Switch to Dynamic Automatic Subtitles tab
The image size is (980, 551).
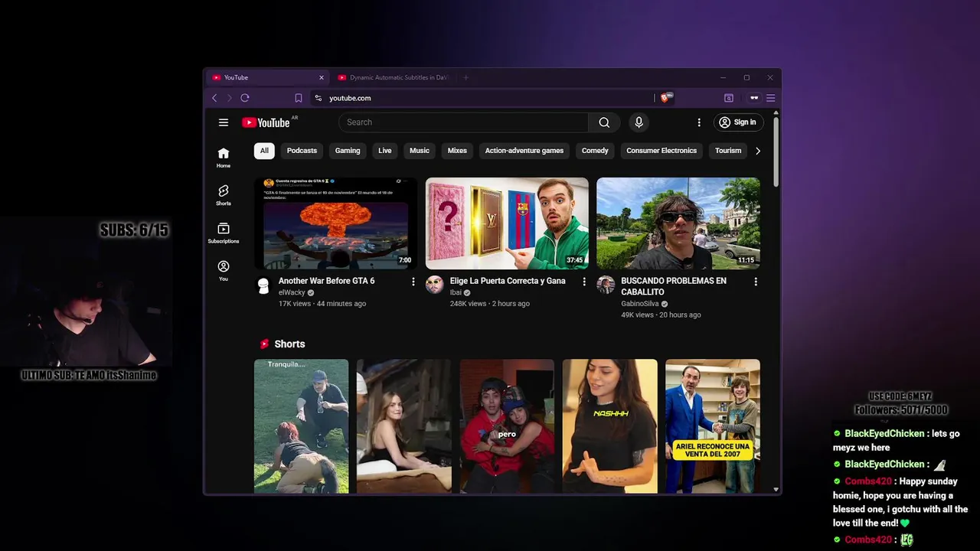pos(394,77)
